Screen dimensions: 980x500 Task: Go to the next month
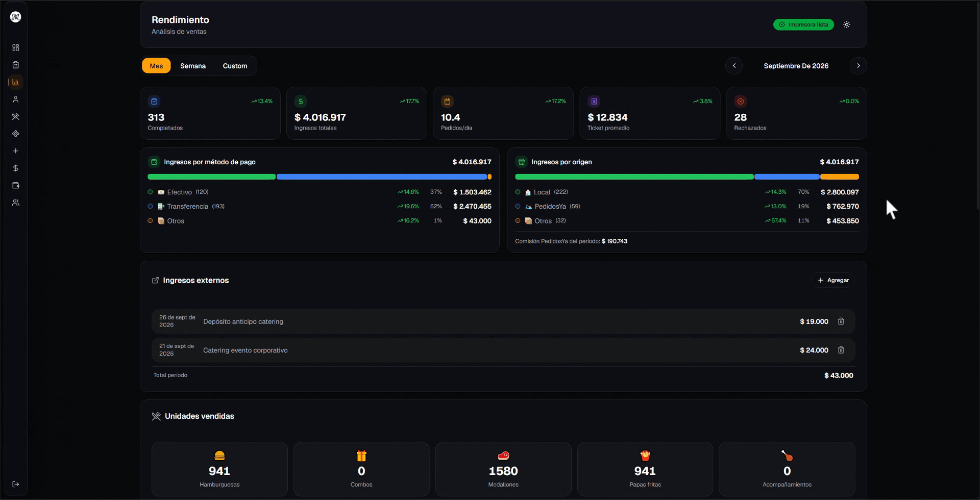pyautogui.click(x=859, y=66)
